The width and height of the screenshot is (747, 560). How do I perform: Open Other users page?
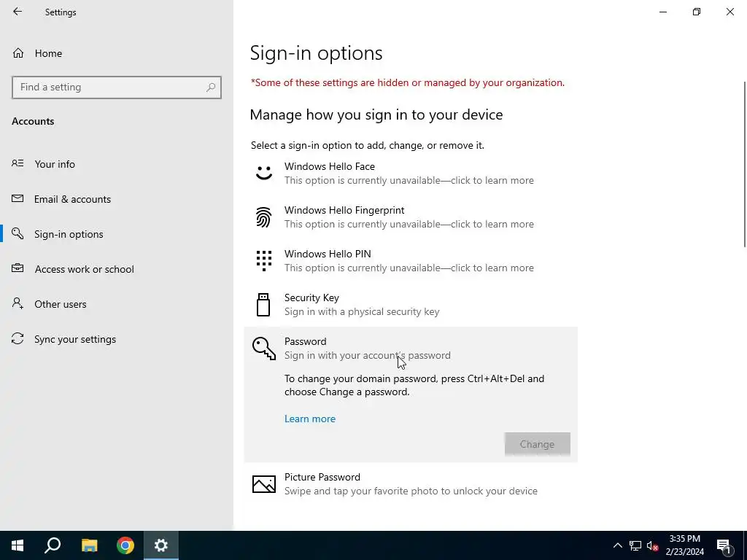[x=116, y=304]
